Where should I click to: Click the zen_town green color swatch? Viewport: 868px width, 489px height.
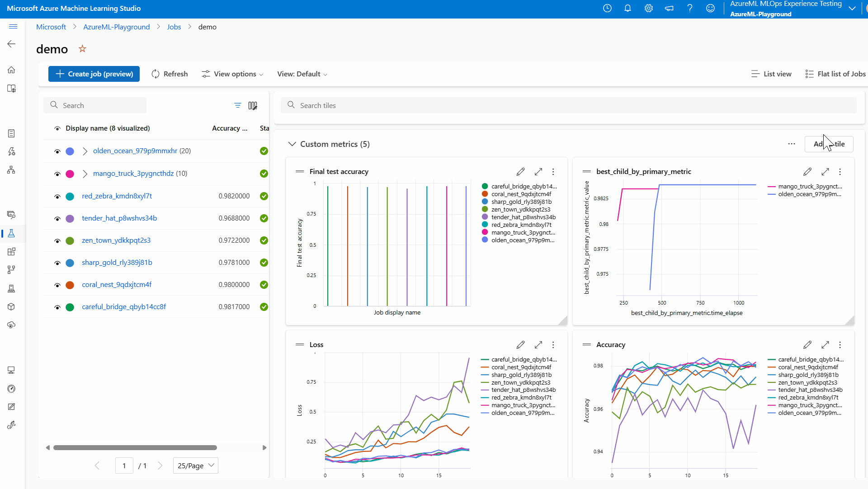pos(70,241)
